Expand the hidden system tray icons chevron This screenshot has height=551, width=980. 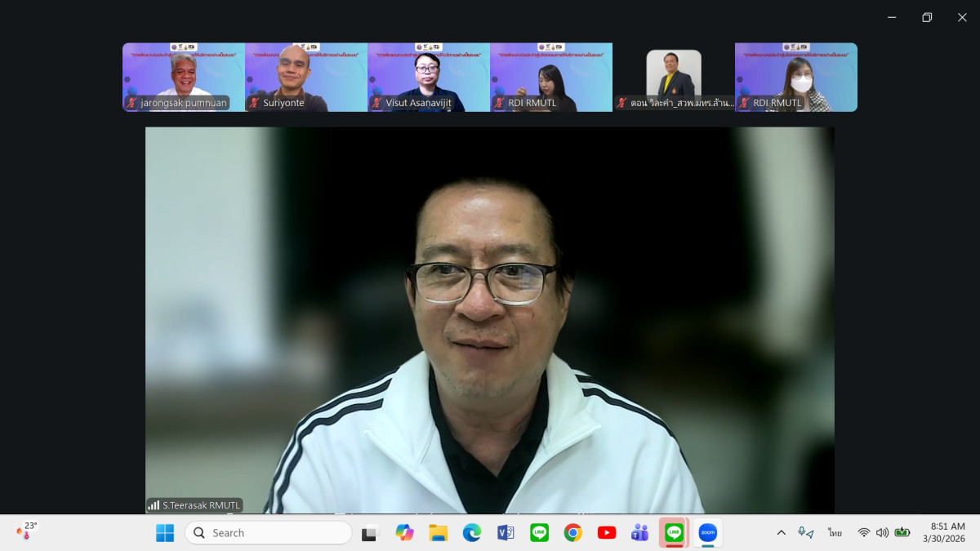pos(781,533)
